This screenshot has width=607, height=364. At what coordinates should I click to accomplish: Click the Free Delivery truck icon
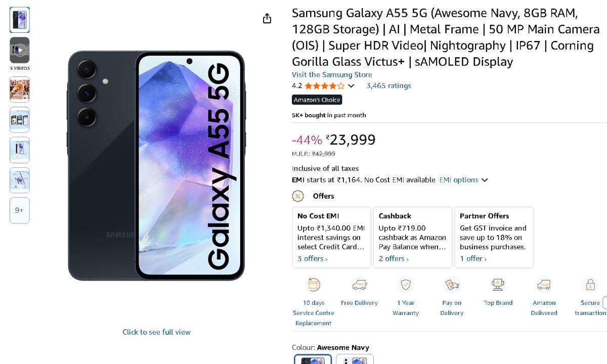pos(359,285)
